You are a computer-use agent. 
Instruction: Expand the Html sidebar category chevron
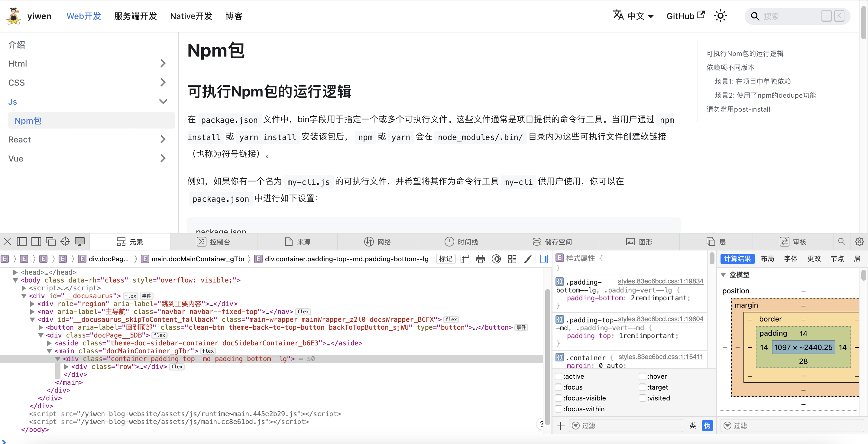(x=163, y=63)
